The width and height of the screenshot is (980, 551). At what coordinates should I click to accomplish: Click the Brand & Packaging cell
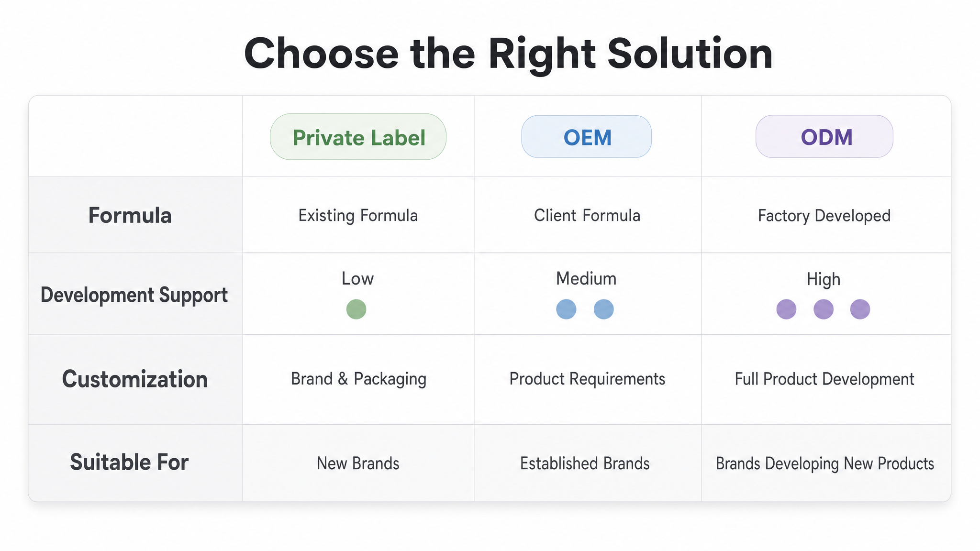[358, 379]
